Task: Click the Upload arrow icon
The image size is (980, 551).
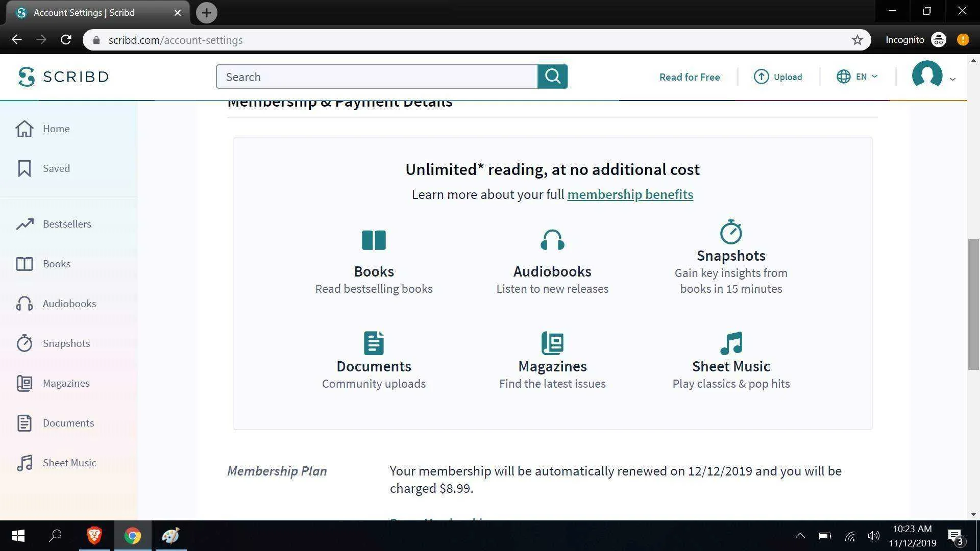Action: pos(761,77)
